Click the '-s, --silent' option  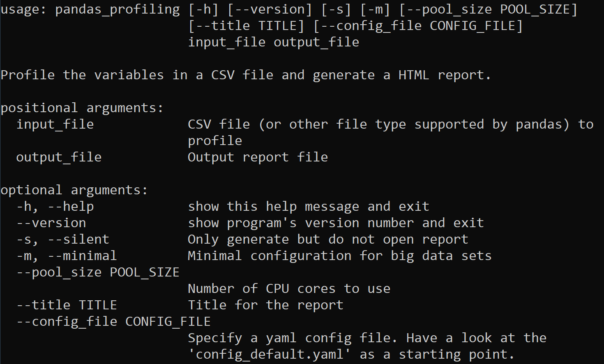[63, 240]
